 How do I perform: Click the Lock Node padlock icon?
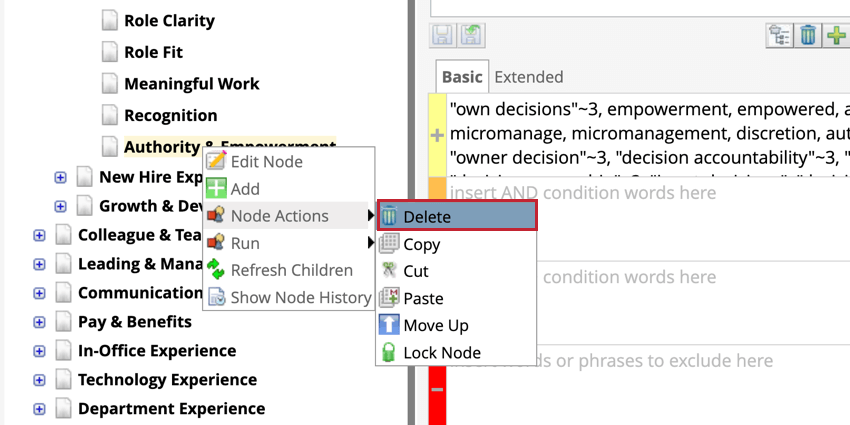point(389,352)
